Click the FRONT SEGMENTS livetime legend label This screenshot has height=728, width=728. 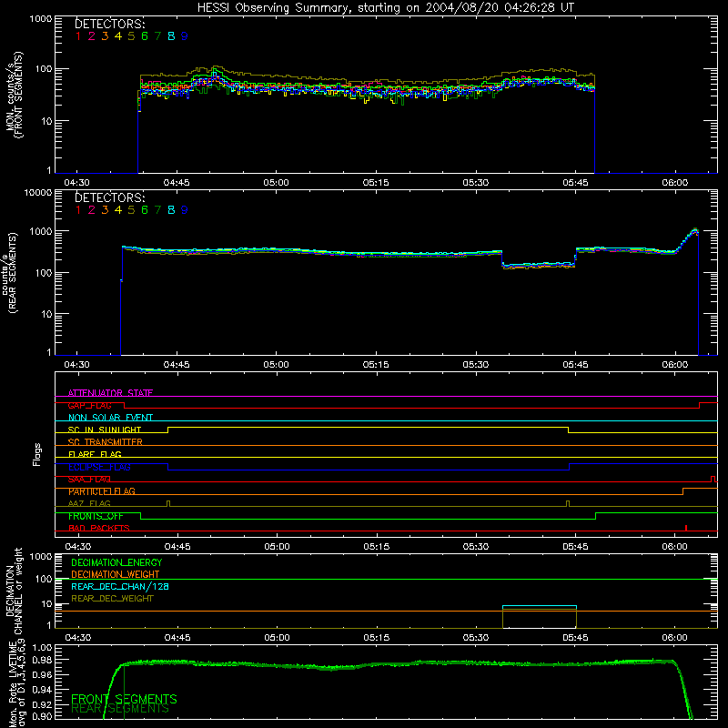[124, 699]
